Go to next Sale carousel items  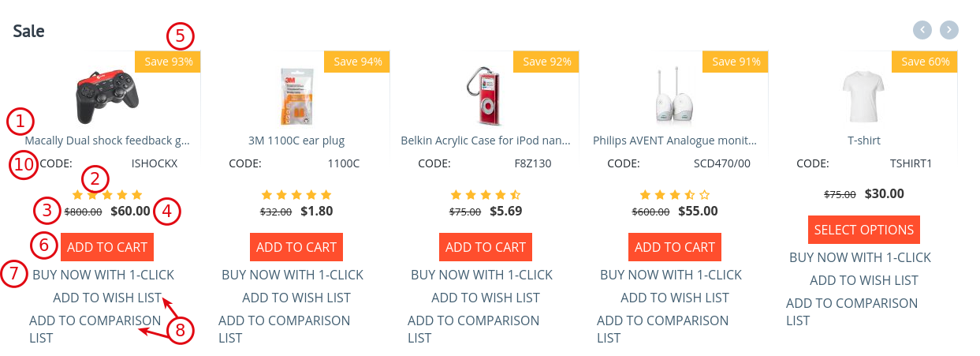[x=949, y=30]
